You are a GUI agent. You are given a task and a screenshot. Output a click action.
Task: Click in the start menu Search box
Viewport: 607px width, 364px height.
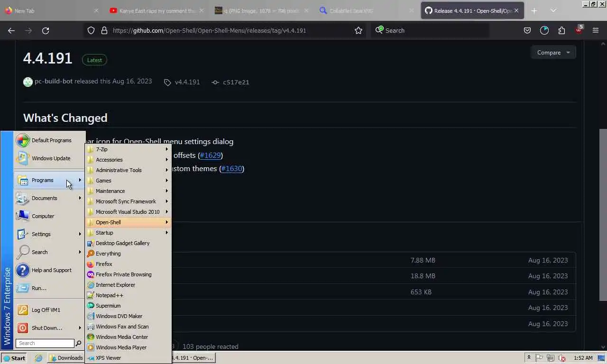(45, 343)
